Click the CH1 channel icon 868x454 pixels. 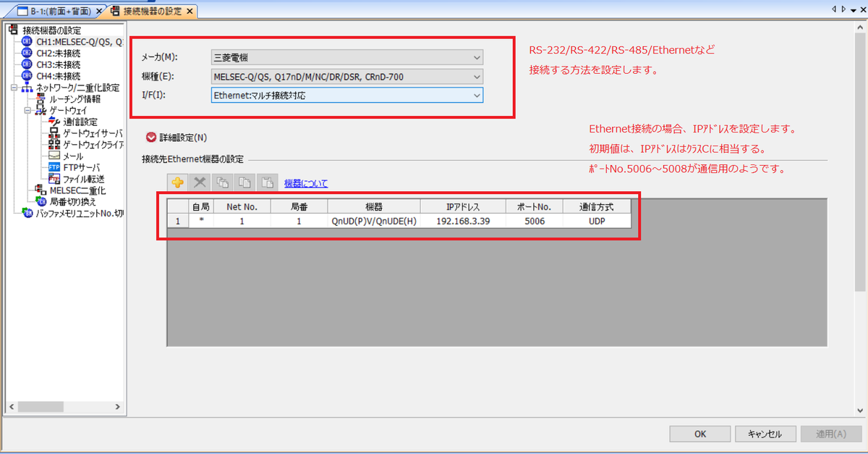point(27,42)
